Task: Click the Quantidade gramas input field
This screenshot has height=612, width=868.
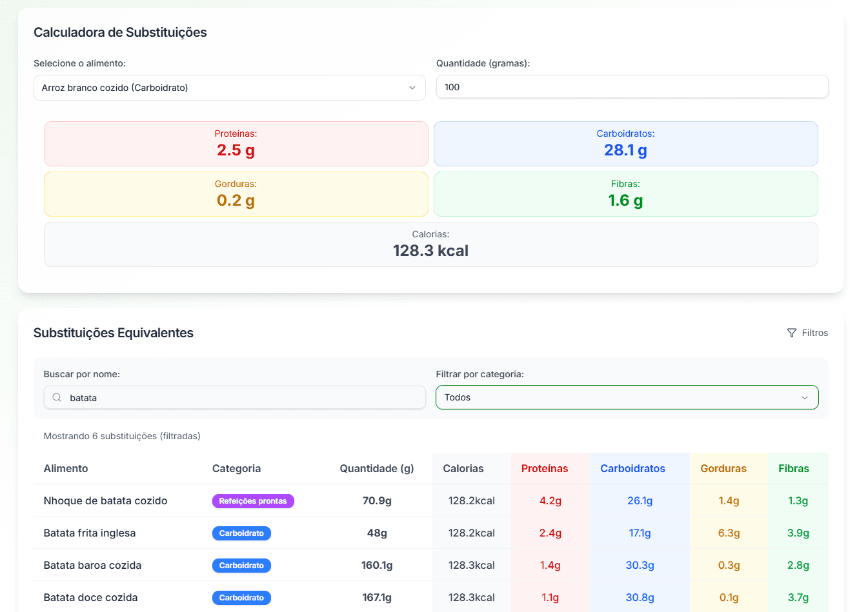Action: tap(632, 87)
